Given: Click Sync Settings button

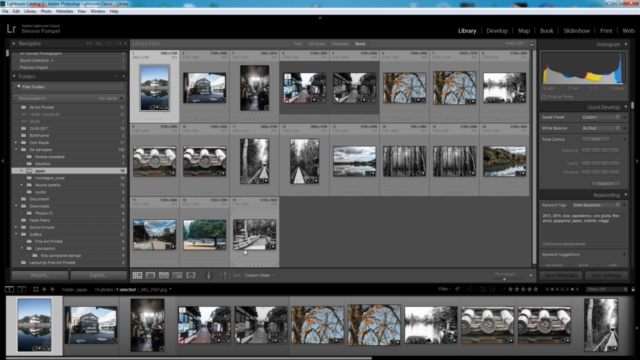Looking at the screenshot, I should click(x=606, y=276).
